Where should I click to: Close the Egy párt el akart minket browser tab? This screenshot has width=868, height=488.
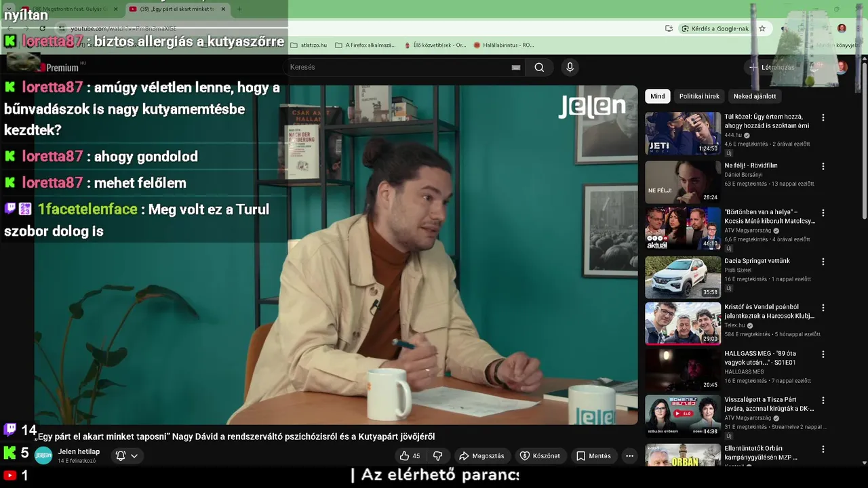(x=223, y=9)
